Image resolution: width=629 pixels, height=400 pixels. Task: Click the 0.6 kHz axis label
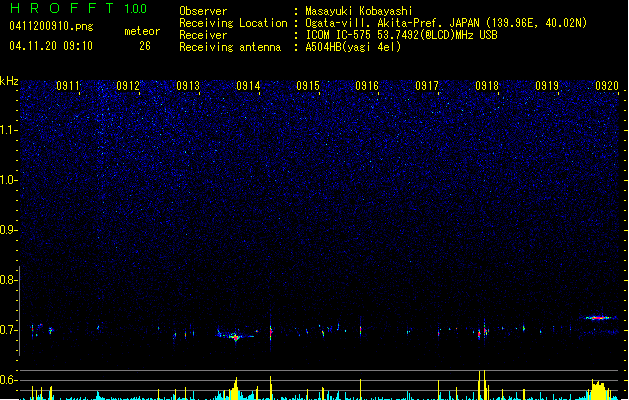[x=9, y=380]
